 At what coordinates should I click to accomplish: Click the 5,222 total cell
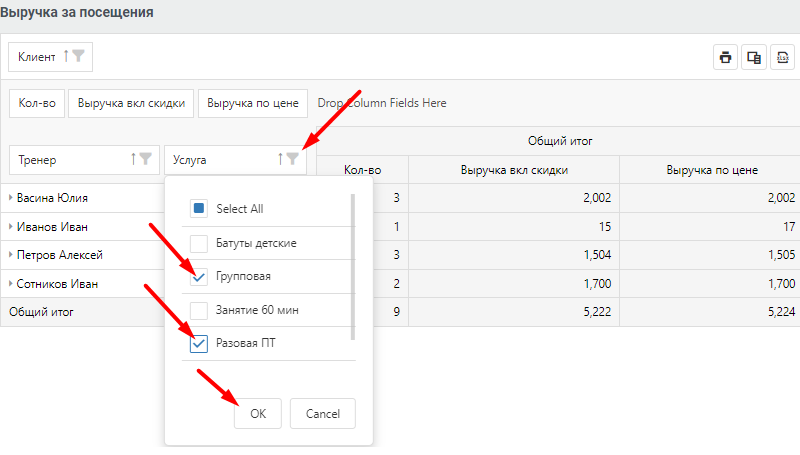(514, 312)
